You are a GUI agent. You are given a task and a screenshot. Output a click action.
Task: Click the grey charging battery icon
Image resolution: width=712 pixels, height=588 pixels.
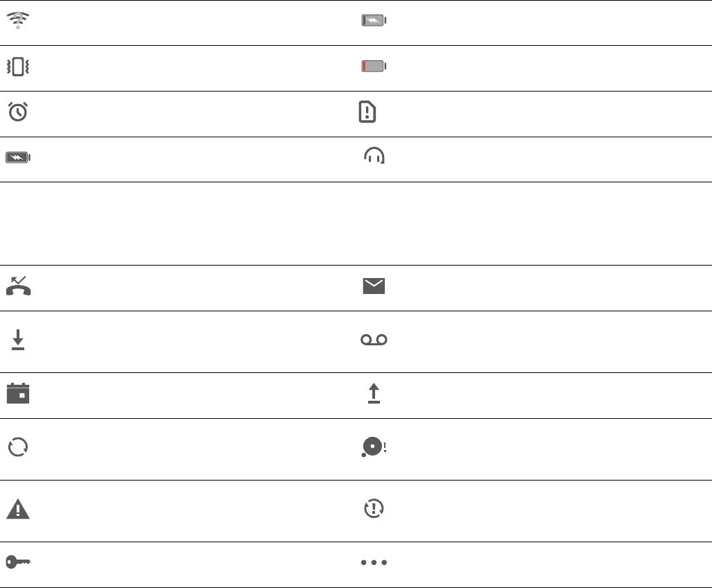[374, 21]
